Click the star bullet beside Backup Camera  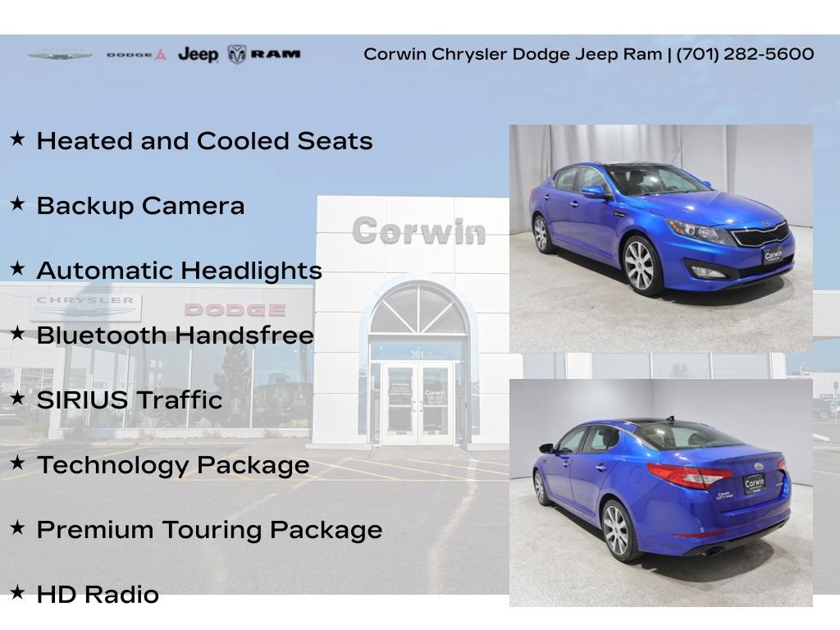[x=17, y=203]
